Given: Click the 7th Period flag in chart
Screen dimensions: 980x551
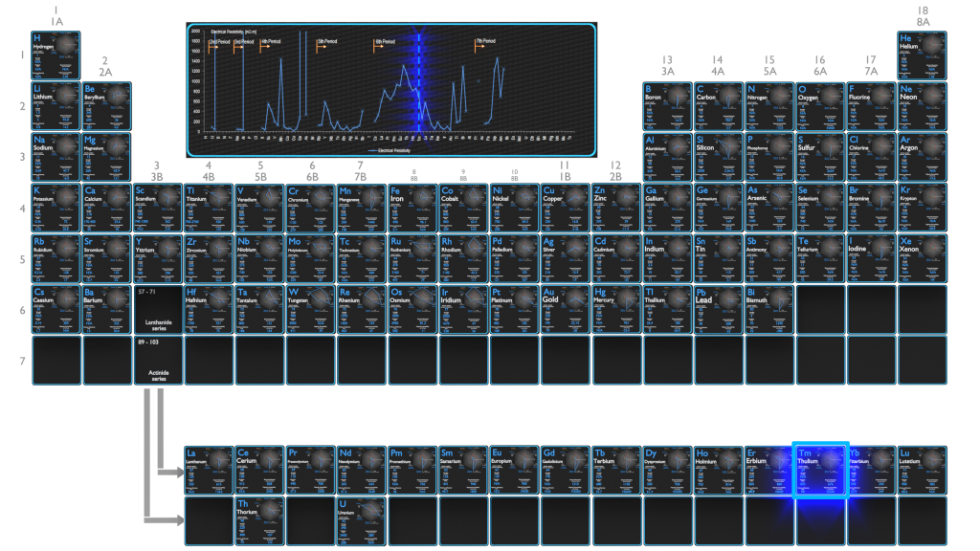Looking at the screenshot, I should pos(485,42).
